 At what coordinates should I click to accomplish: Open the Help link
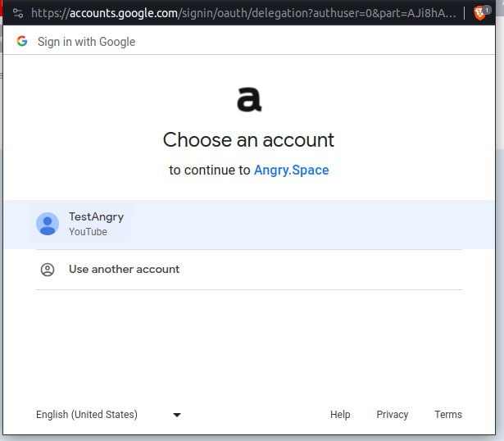(340, 415)
